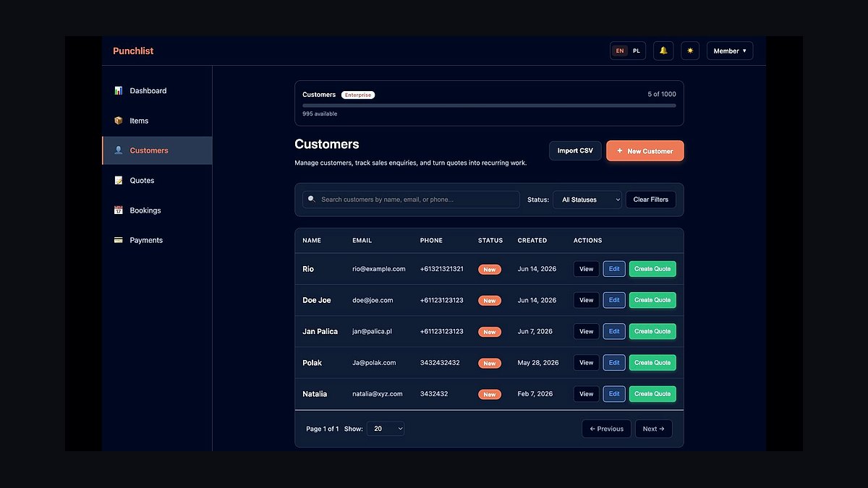Click the Quotes notepad icon in sidebar
Screen dimensions: 868x488
[x=119, y=181]
